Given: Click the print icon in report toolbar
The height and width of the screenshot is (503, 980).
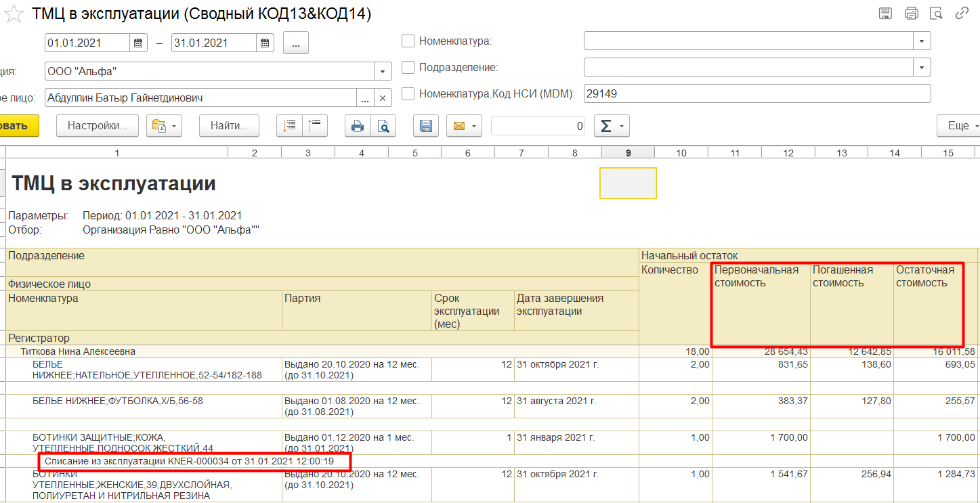Looking at the screenshot, I should pos(358,126).
